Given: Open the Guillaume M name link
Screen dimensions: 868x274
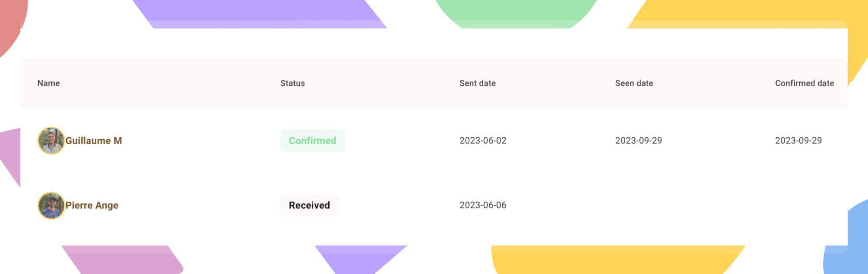Looking at the screenshot, I should (94, 141).
